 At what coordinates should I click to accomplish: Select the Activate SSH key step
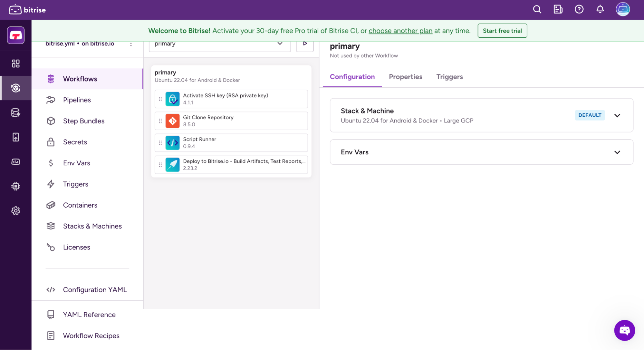pyautogui.click(x=231, y=99)
